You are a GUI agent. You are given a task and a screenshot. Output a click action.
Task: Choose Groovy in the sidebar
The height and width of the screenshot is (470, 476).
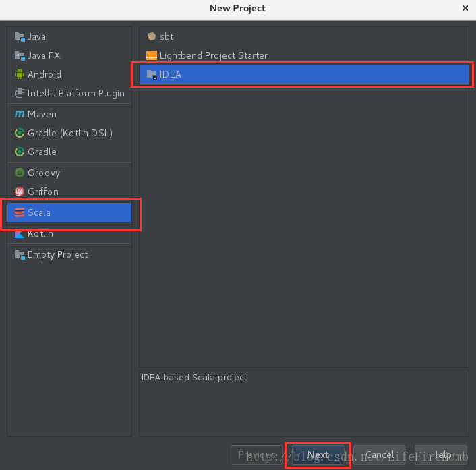click(69, 173)
